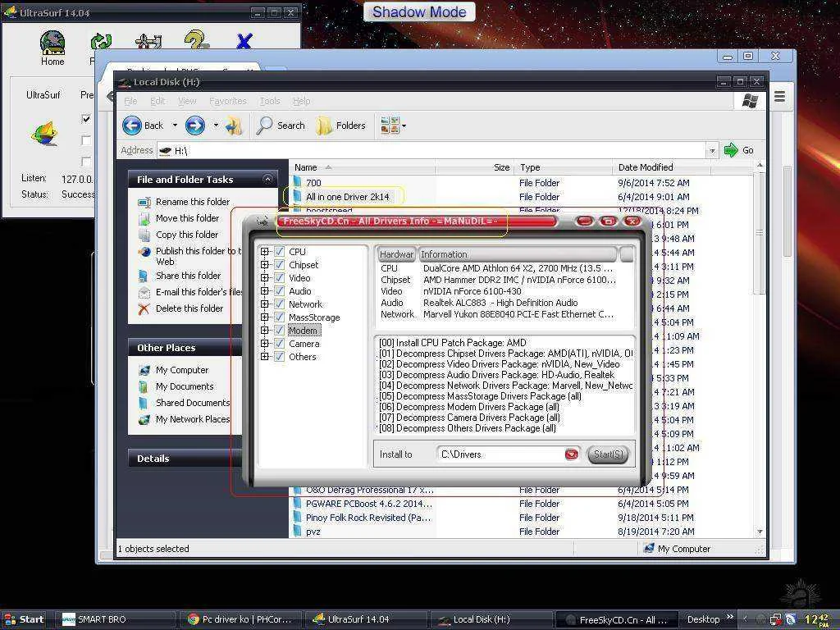Open the address bar dropdown arrow
Viewport: 840px width, 630px height.
[x=712, y=151]
